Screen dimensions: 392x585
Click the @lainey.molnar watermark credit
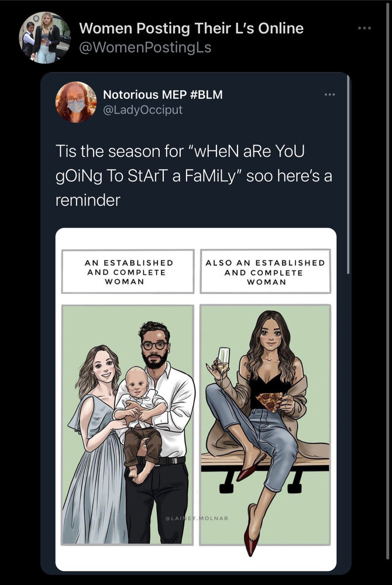point(197,518)
